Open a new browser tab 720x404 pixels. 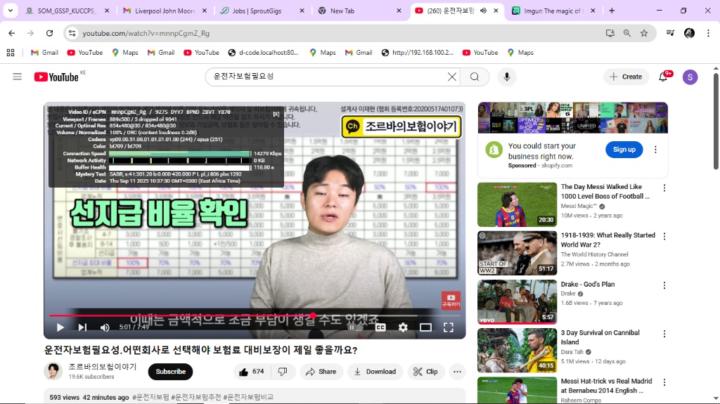(x=612, y=10)
